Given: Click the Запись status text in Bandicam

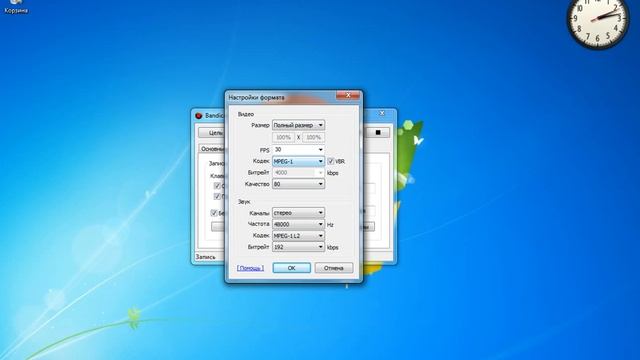Looking at the screenshot, I should pyautogui.click(x=206, y=257).
